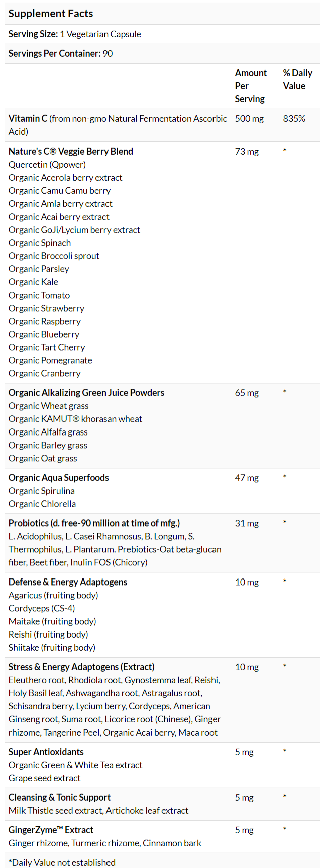Click Organic Broccoli sprout in the list

pyautogui.click(x=54, y=256)
